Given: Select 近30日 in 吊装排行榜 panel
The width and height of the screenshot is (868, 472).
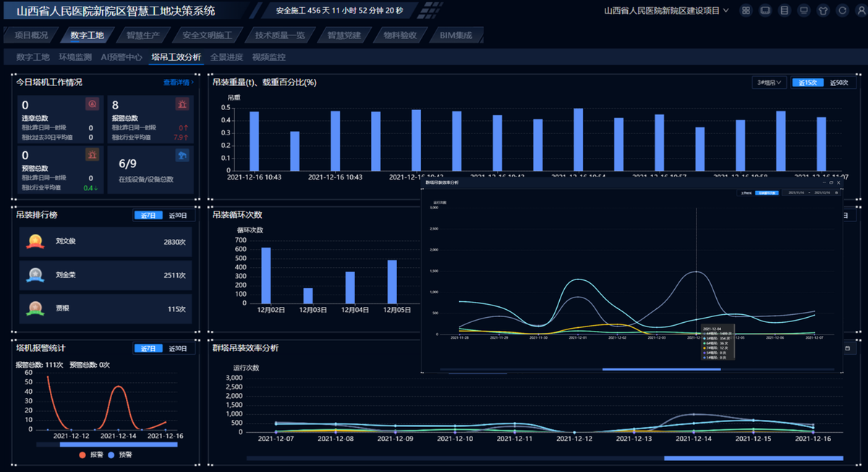Looking at the screenshot, I should [178, 215].
